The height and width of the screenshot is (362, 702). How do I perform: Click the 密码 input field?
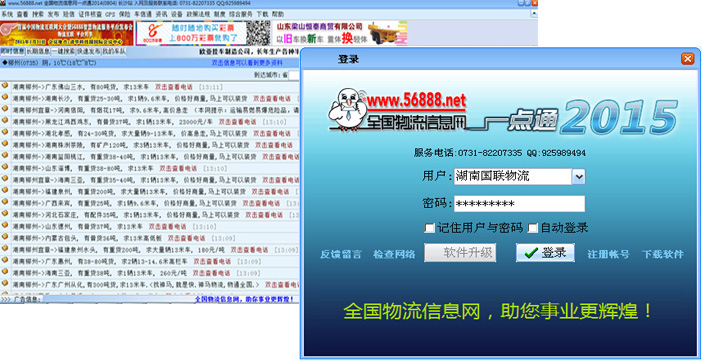[519, 204]
